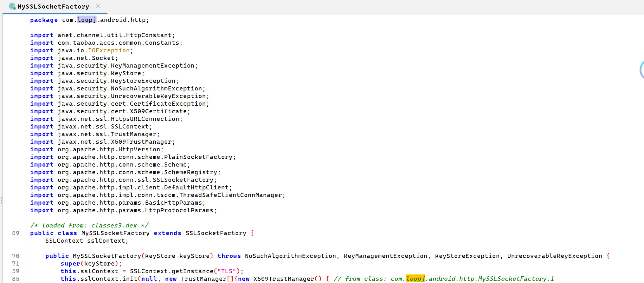Screen dimensions: 644x283
Task: Click the class icon on MySSLSocketFactory tab
Action: tap(12, 6)
